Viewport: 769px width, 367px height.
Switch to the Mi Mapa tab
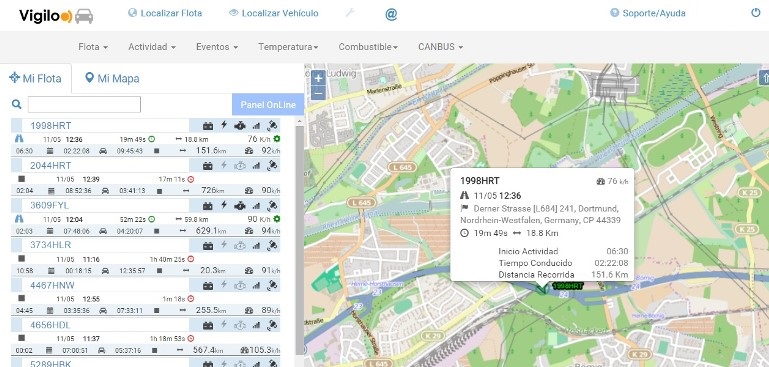tap(112, 78)
